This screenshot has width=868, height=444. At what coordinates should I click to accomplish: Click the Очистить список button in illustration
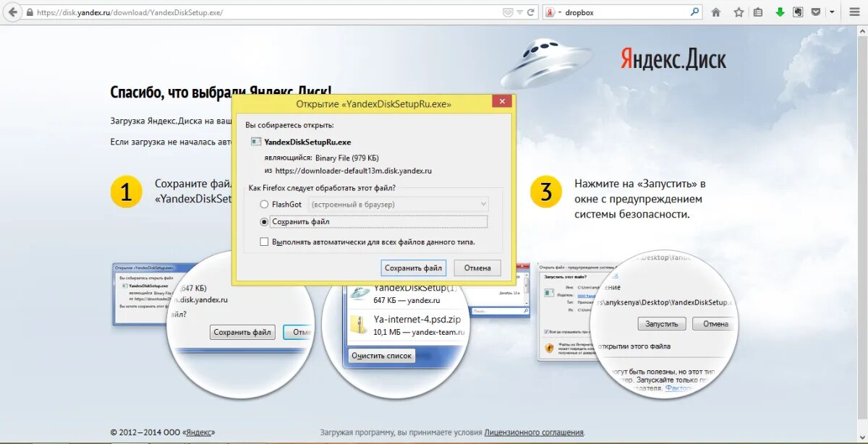(382, 356)
